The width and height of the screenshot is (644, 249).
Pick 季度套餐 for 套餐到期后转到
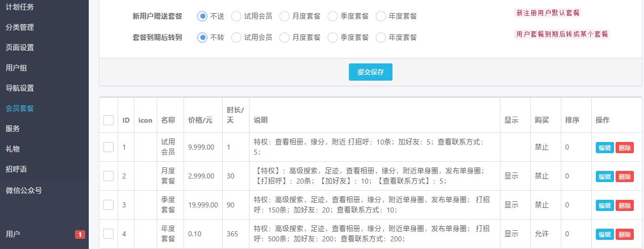(333, 38)
